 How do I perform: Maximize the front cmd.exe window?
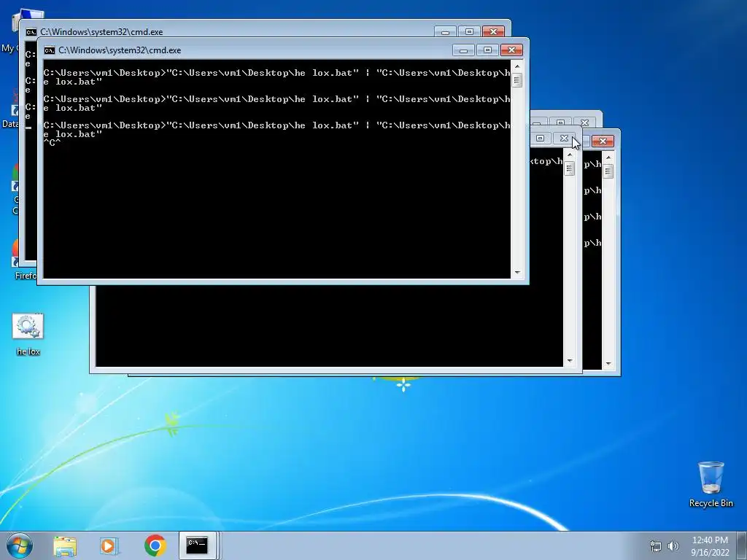[487, 50]
